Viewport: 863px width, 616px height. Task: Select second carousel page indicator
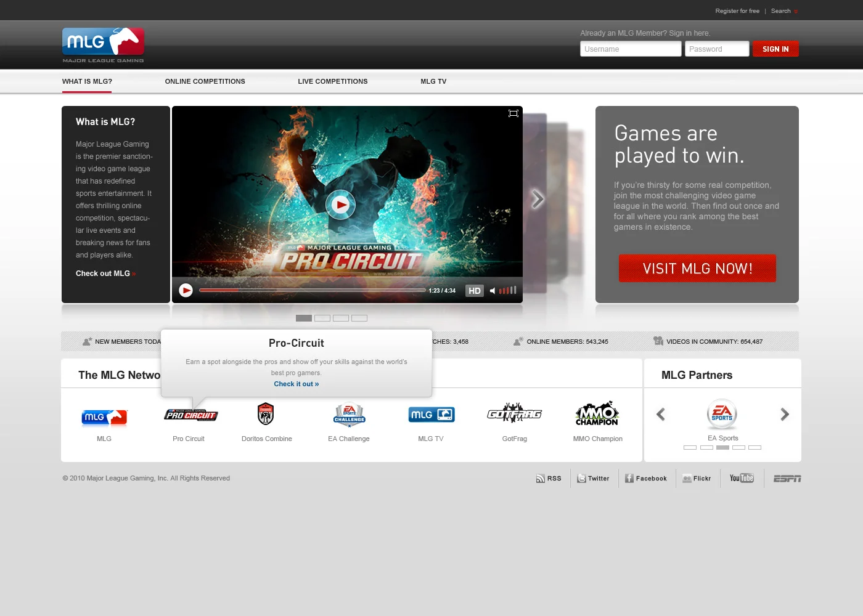coord(322,318)
